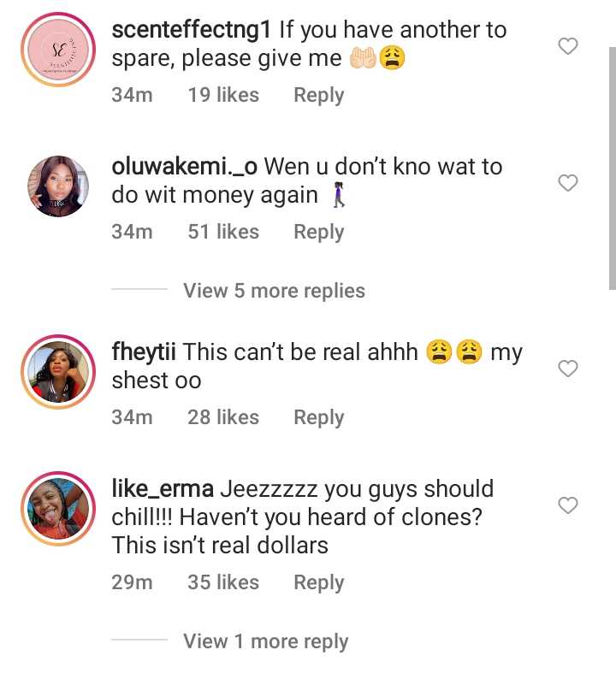Viewport: 616px width, 673px height.
Task: Heart the comment by fheytii
Action: click(x=568, y=369)
